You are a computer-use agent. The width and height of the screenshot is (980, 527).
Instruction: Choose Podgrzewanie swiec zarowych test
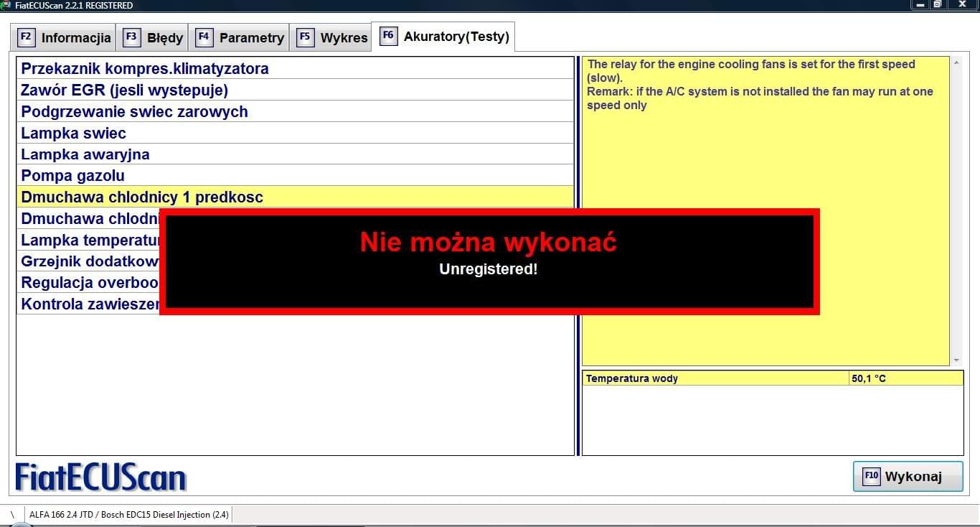(x=295, y=112)
